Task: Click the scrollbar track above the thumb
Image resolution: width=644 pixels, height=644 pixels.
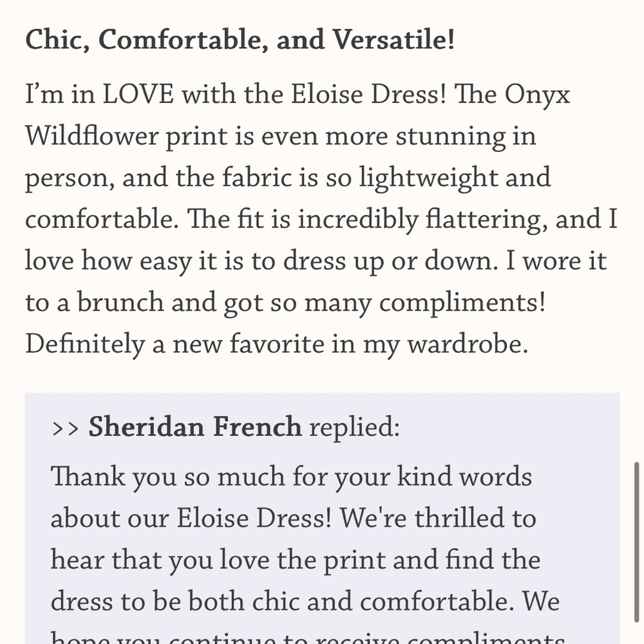Action: (637, 230)
